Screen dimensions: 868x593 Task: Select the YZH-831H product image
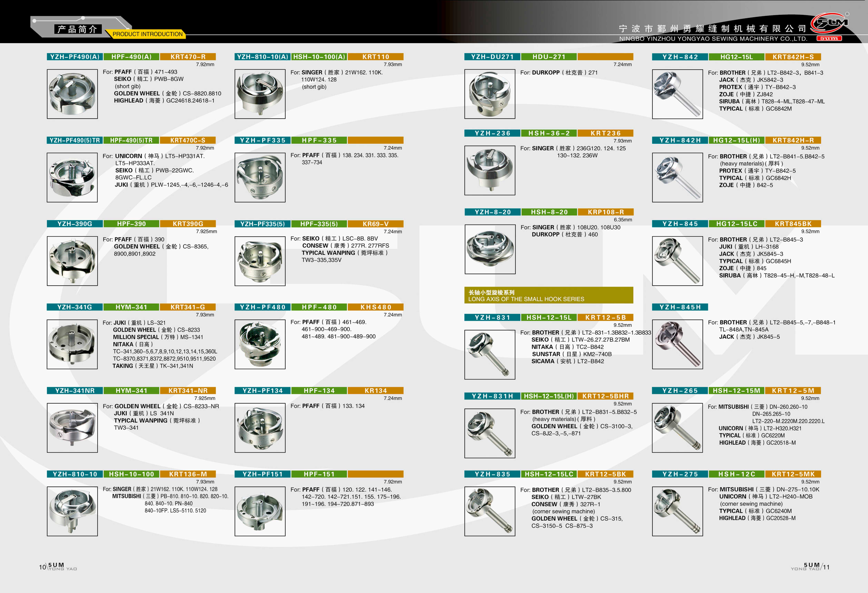[490, 433]
